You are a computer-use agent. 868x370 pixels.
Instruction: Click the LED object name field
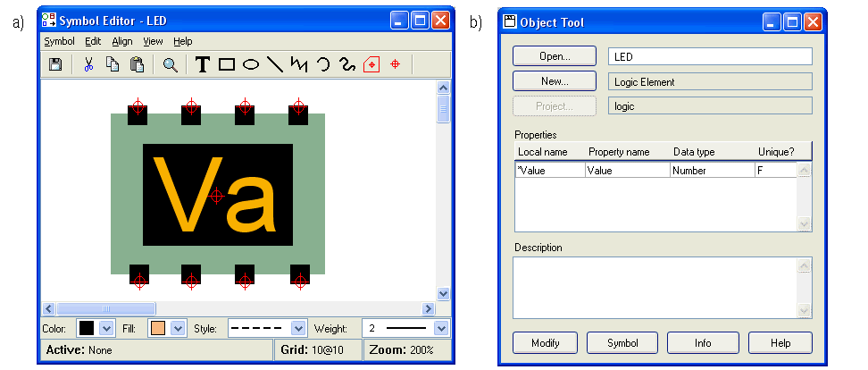tap(710, 56)
